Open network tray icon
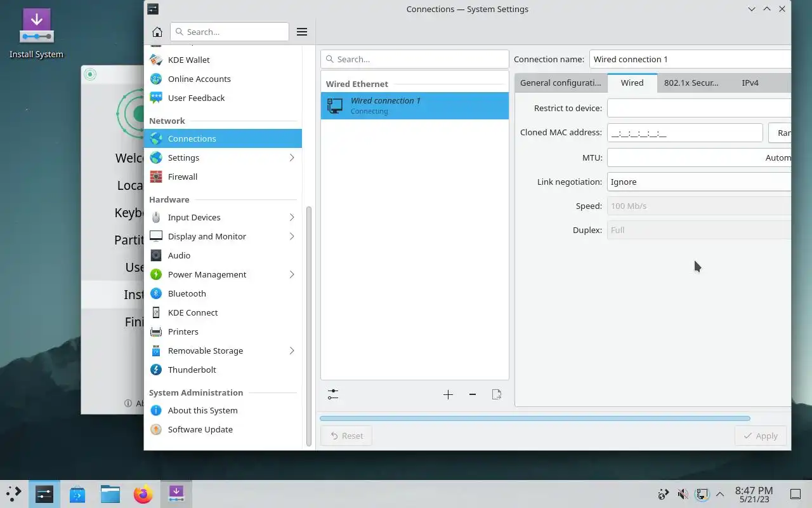Image resolution: width=812 pixels, height=508 pixels. pos(702,493)
